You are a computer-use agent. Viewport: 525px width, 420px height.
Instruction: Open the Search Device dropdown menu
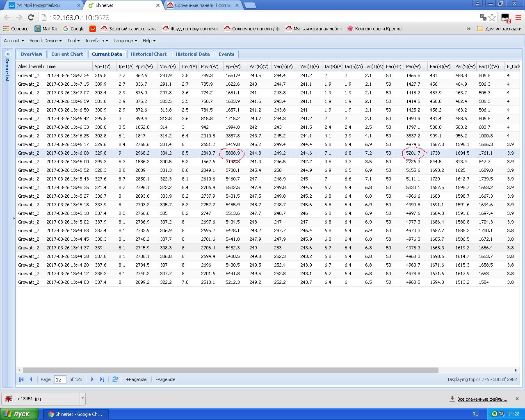(46, 41)
